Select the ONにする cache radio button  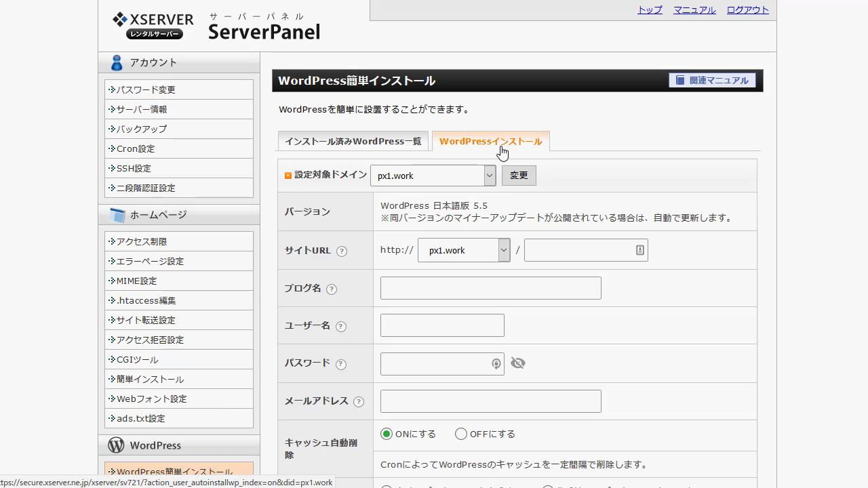[x=387, y=434]
